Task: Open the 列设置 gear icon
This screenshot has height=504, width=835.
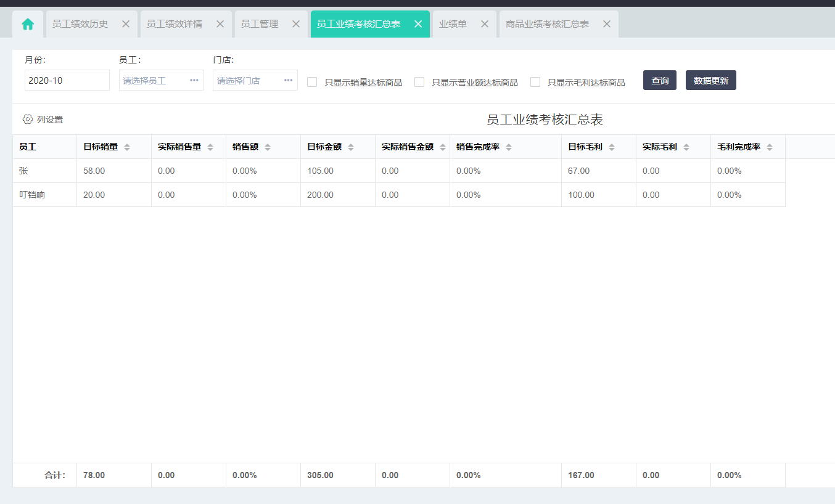Action: click(x=28, y=120)
